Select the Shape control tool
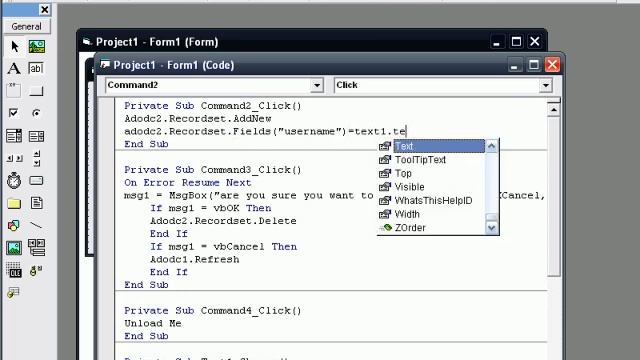The width and height of the screenshot is (640, 360). click(x=14, y=225)
